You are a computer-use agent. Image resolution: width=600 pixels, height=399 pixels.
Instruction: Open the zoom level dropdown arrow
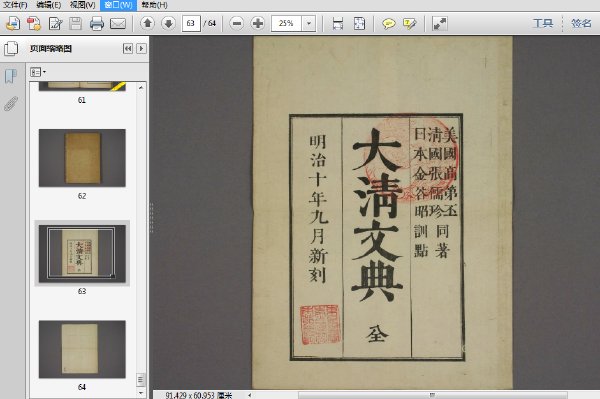click(308, 23)
